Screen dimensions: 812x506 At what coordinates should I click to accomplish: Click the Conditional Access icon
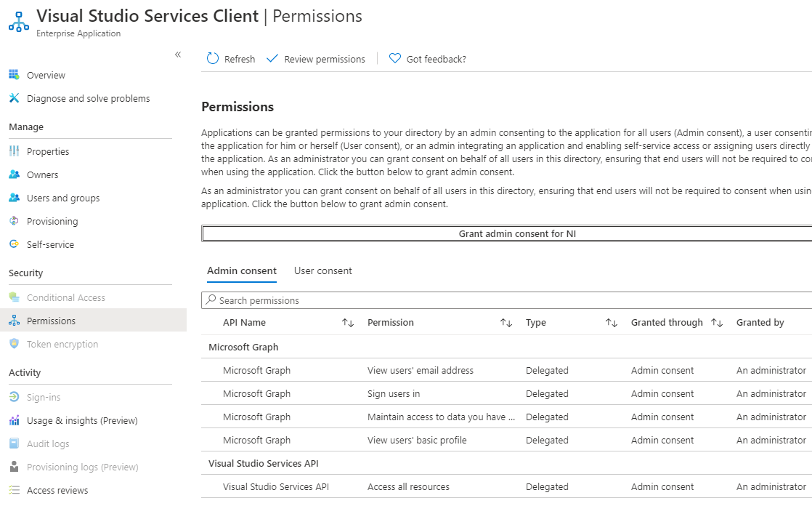[14, 297]
